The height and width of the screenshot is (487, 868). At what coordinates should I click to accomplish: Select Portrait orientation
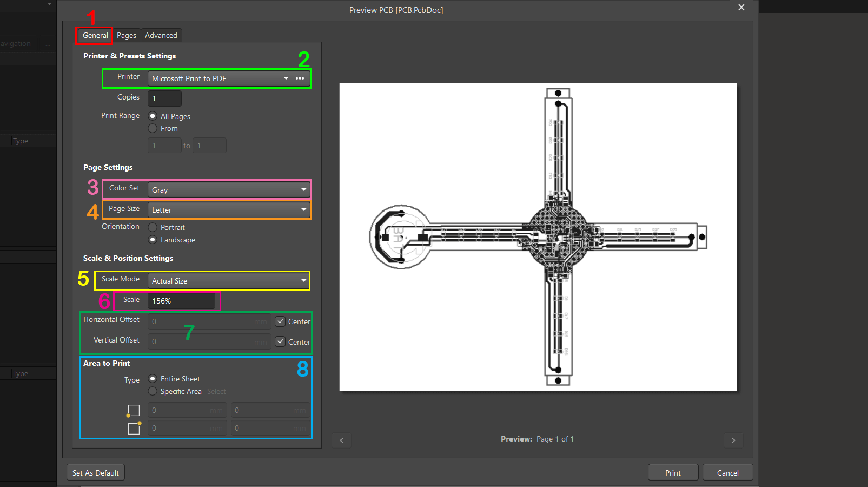point(153,227)
